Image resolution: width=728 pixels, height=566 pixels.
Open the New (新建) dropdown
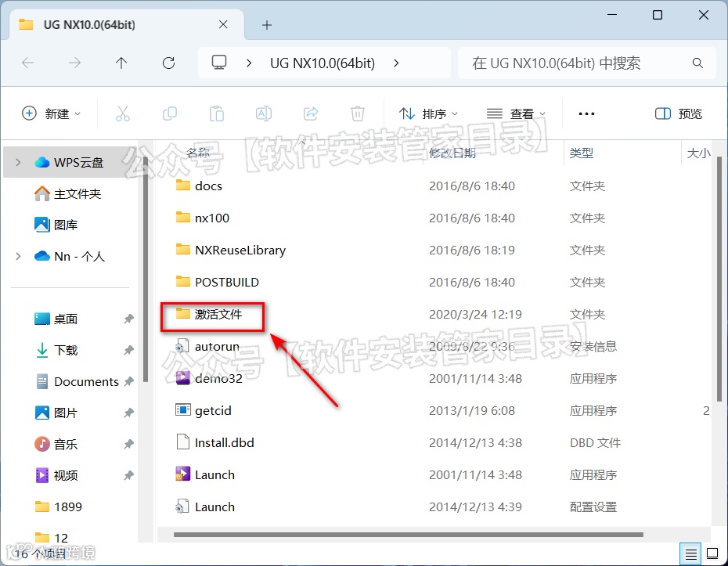[x=51, y=114]
